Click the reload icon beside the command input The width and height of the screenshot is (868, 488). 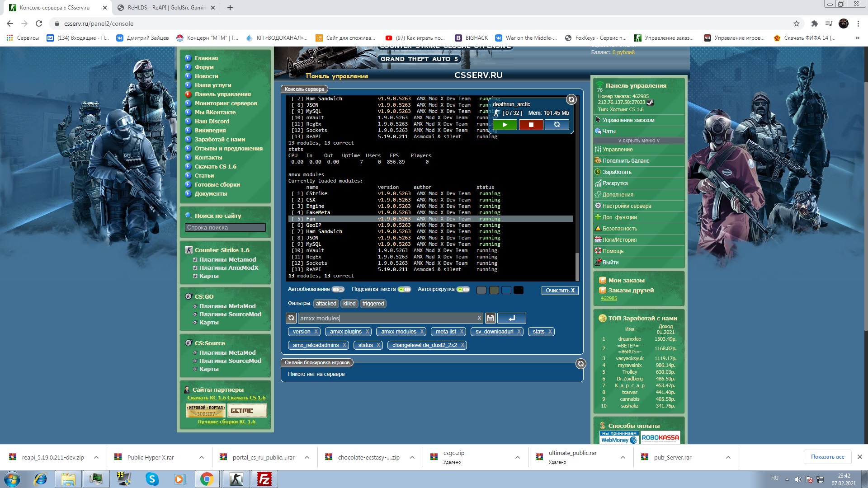291,318
